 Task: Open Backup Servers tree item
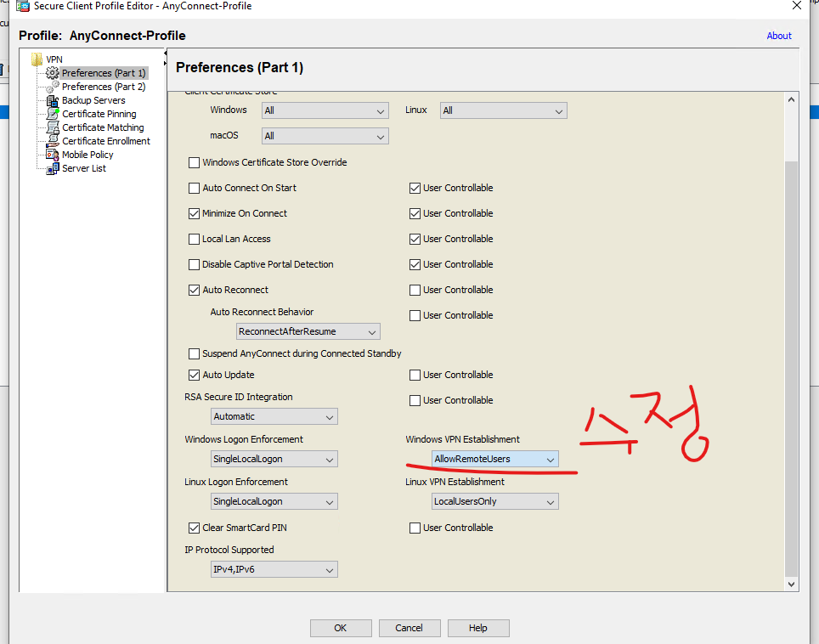93,100
